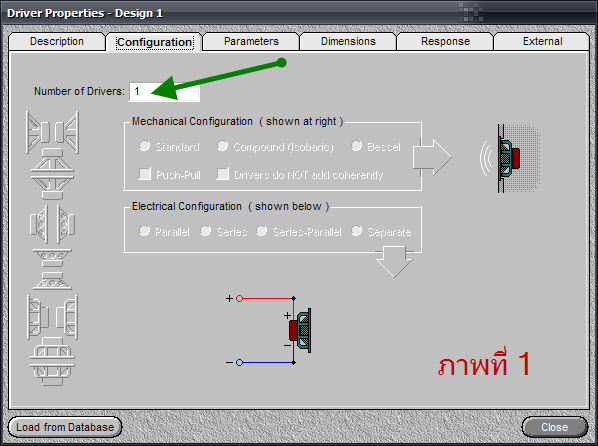Click the Load from Database button
This screenshot has height=446, width=598.
(x=65, y=427)
